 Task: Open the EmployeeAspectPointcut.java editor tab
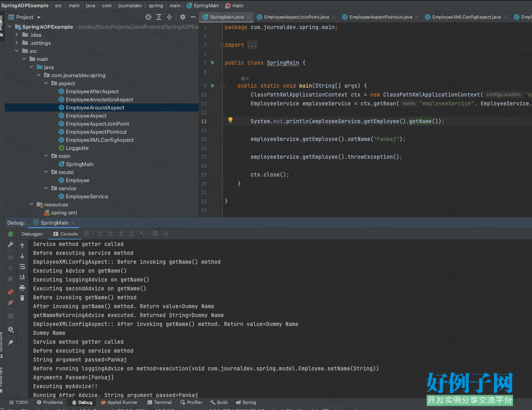[380, 17]
